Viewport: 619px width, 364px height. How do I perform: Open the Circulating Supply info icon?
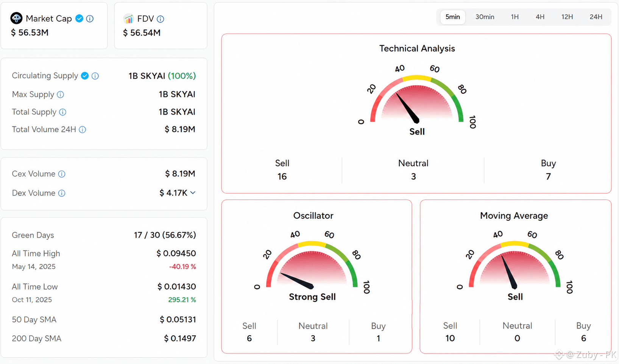(x=95, y=76)
